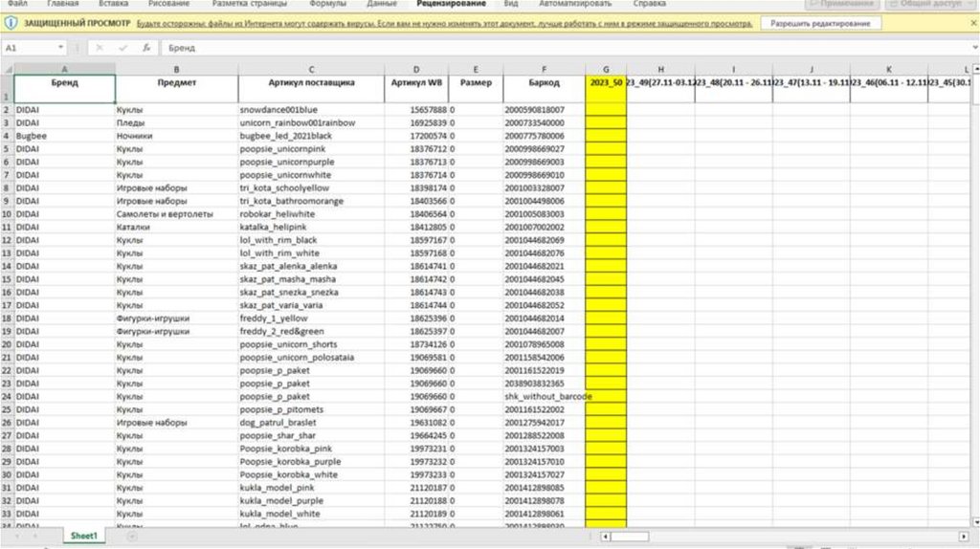Click the protected view shield icon
Image resolution: width=980 pixels, height=549 pixels.
[11, 23]
